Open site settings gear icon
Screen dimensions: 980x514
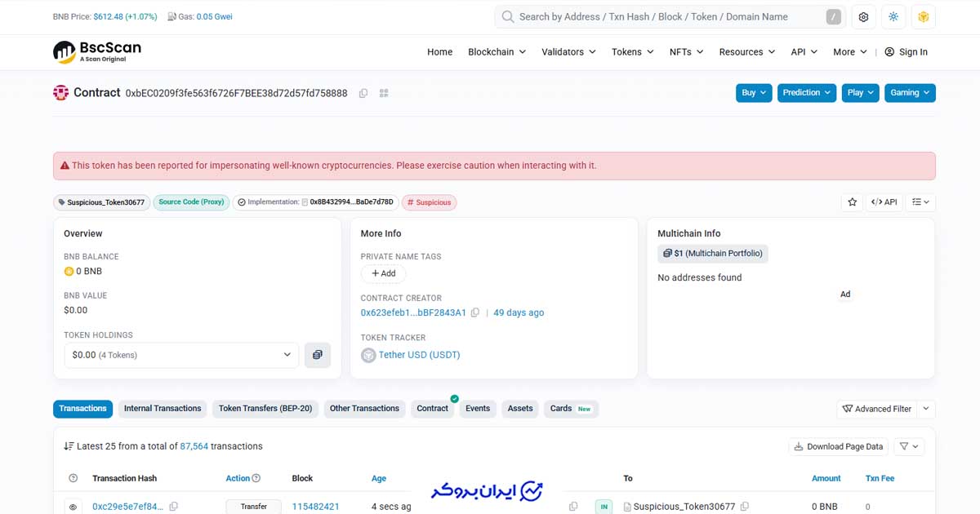point(864,16)
